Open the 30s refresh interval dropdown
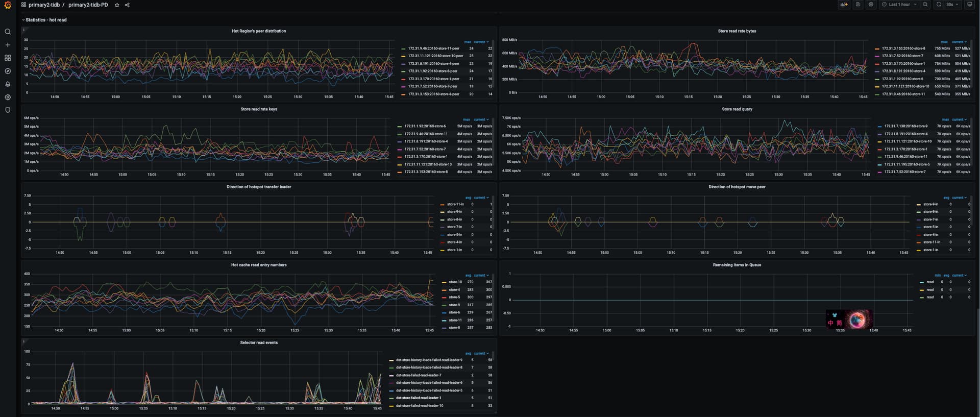The image size is (980, 417). 952,5
